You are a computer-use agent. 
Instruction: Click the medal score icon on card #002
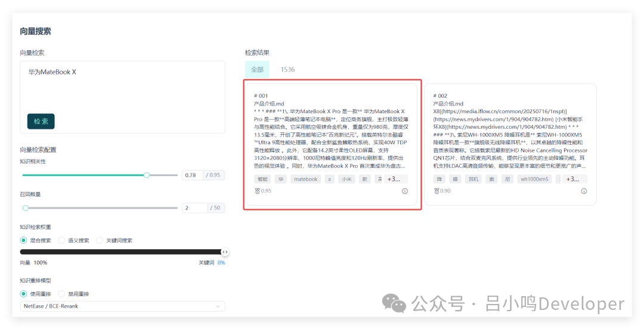click(x=436, y=191)
